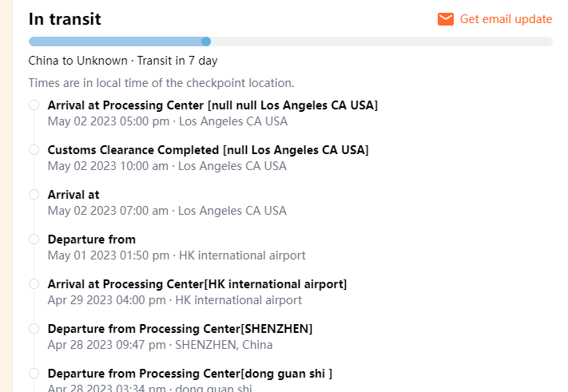This screenshot has width=568, height=392.
Task: Click Arrival at Processing Center Los Angeles title
Action: coord(213,105)
